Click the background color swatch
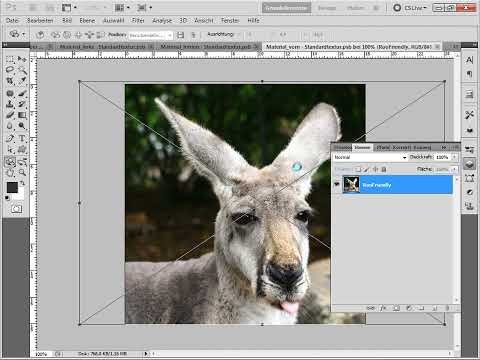This screenshot has height=360, width=480. [x=21, y=195]
